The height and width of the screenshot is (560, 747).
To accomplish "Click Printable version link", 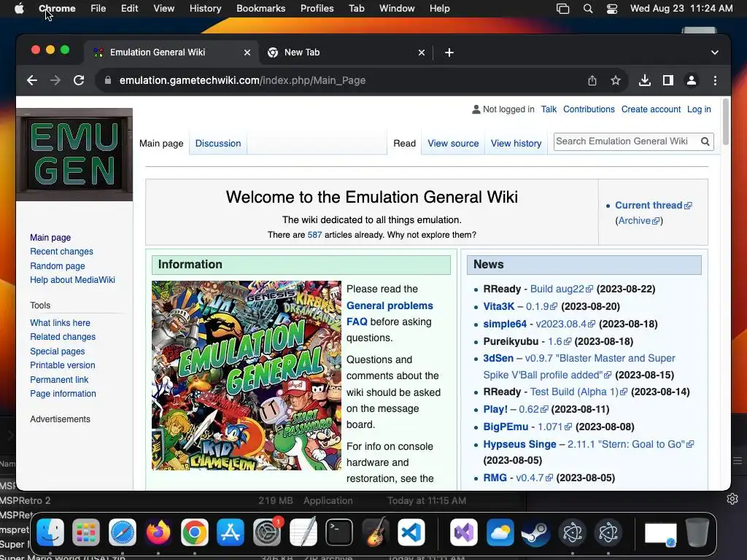I will click(63, 365).
